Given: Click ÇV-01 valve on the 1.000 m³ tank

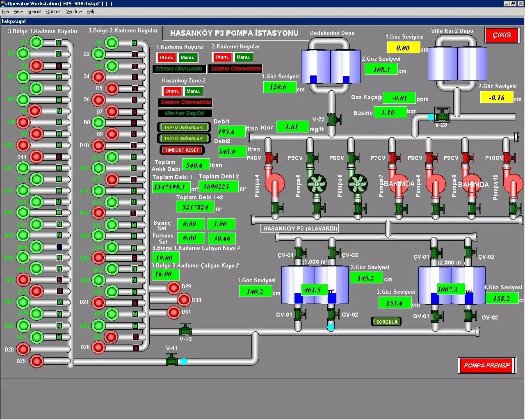Looking at the screenshot, I should (300, 253).
